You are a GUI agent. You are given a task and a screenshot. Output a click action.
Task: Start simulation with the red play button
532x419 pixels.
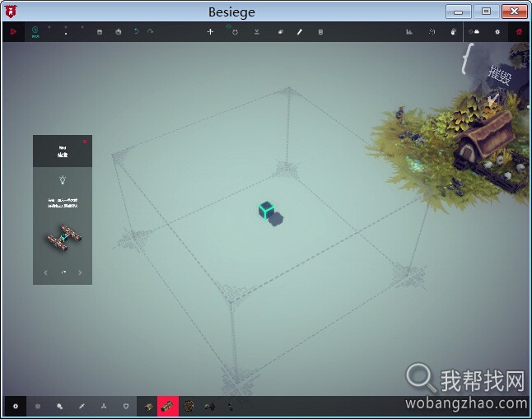pos(13,32)
